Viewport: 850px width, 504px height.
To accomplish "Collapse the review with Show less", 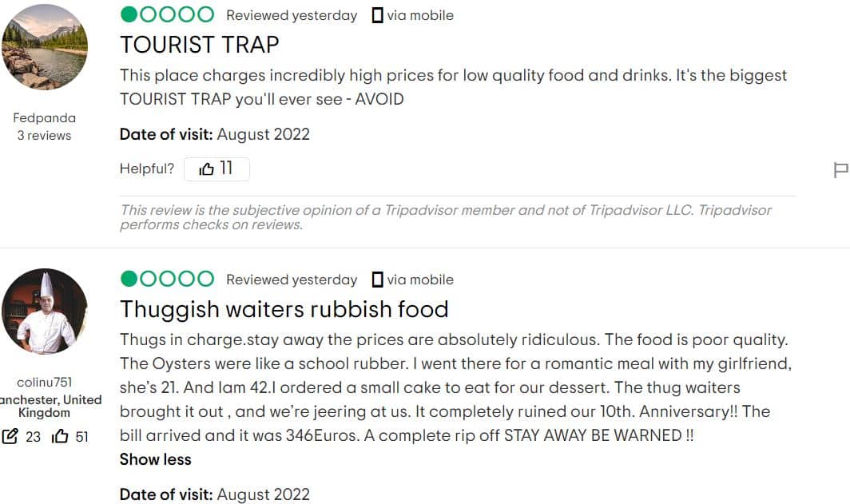I will 156,459.
